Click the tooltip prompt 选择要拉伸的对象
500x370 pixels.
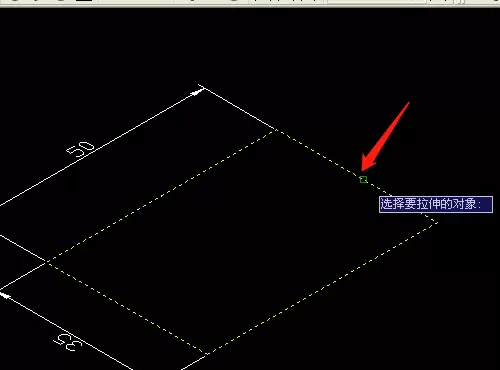click(436, 204)
